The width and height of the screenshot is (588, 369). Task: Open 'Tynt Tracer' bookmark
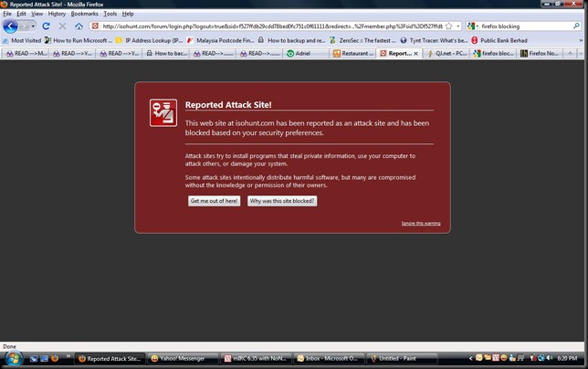pos(434,40)
